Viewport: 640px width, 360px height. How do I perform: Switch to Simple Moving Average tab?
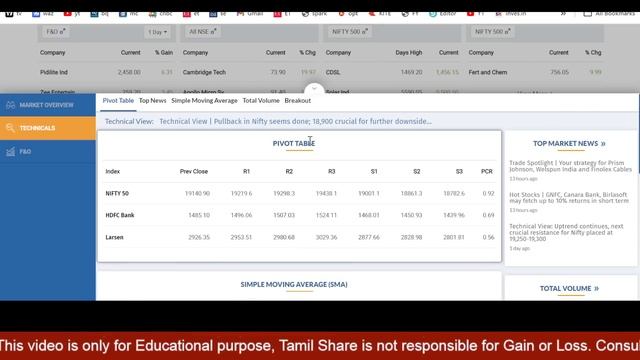204,101
